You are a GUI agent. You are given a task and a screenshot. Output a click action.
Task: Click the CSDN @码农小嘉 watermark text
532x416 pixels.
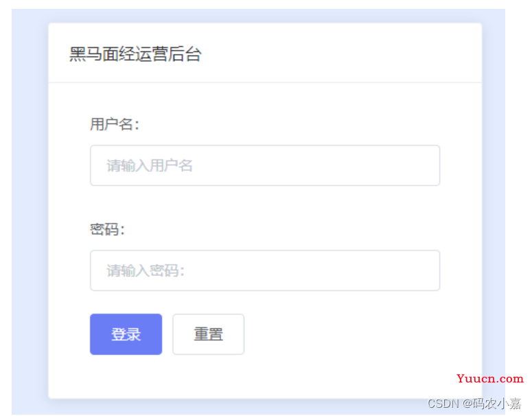(x=474, y=404)
